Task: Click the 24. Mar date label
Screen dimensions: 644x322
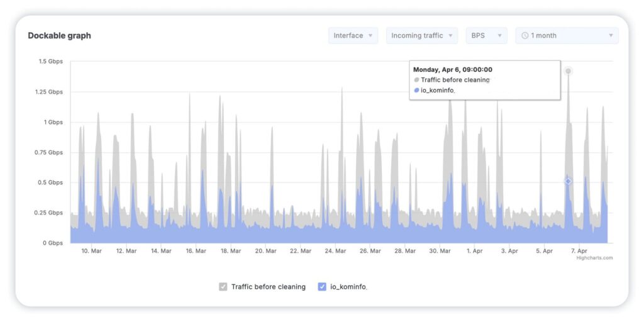Action: click(x=335, y=251)
